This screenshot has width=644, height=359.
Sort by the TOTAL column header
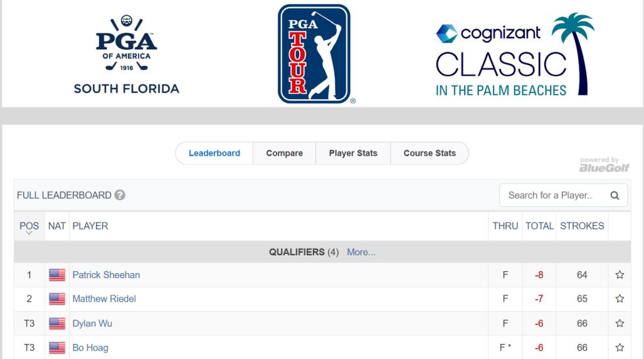[x=540, y=226]
